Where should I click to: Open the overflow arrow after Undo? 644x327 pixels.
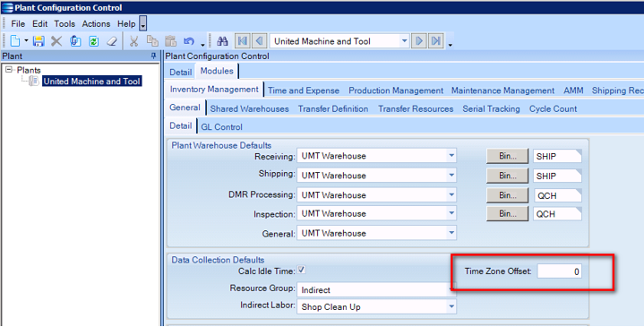(202, 44)
